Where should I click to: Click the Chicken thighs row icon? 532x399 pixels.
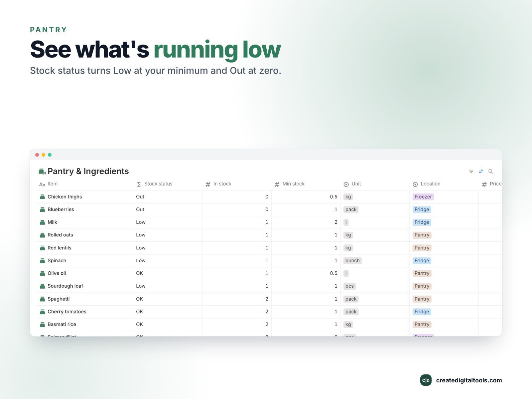[43, 197]
